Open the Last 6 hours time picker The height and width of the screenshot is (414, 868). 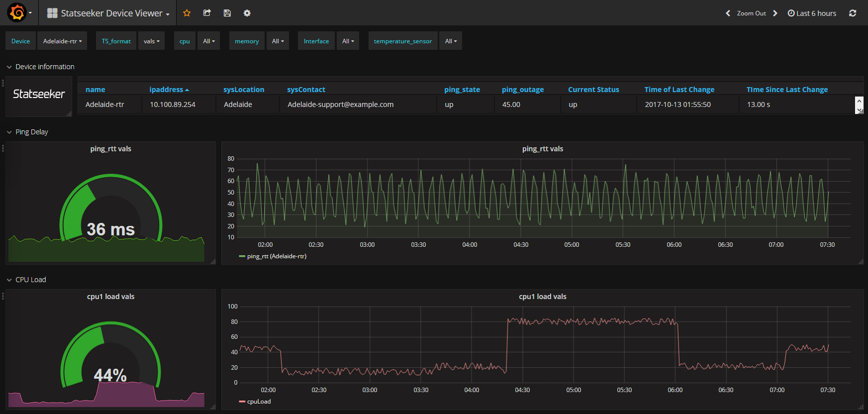(x=812, y=13)
